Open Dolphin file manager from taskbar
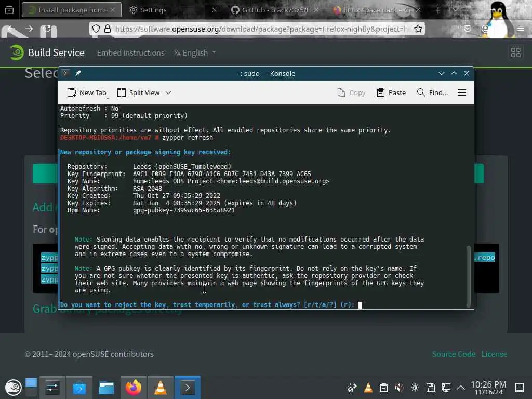The image size is (532, 399). [x=106, y=388]
